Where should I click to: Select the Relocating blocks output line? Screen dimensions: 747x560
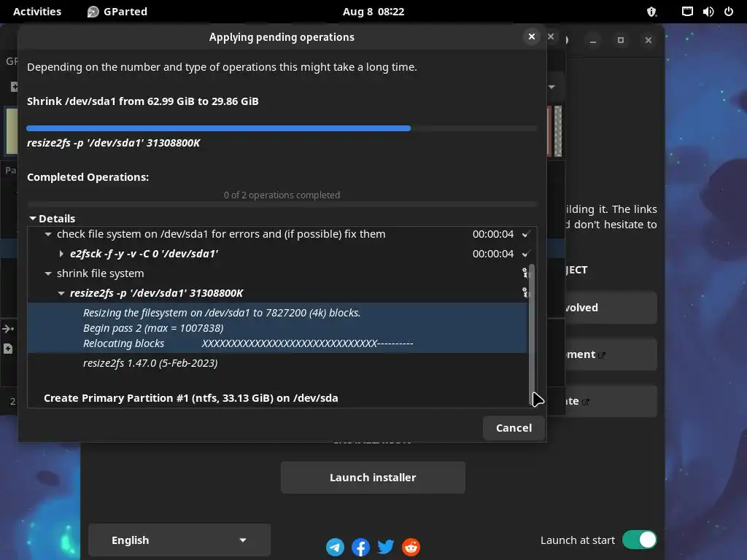(x=248, y=343)
